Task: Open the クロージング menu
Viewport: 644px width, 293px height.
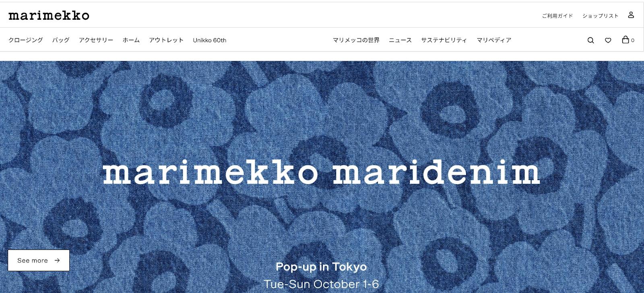Action: coord(26,40)
